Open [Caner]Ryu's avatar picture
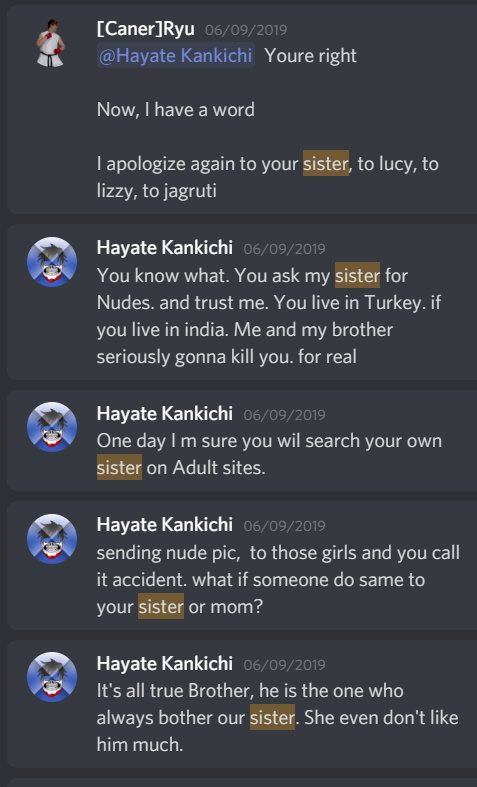The width and height of the screenshot is (477, 787). [x=51, y=43]
